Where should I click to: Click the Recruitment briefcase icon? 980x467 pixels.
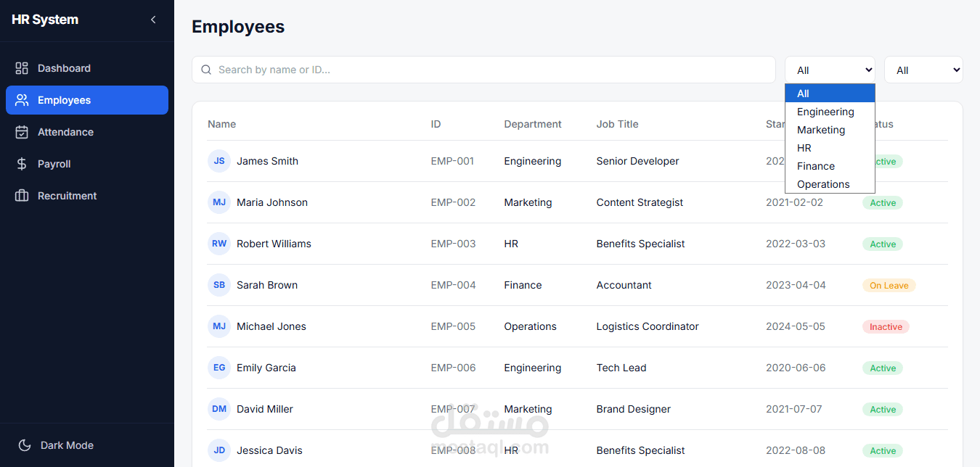pyautogui.click(x=22, y=196)
